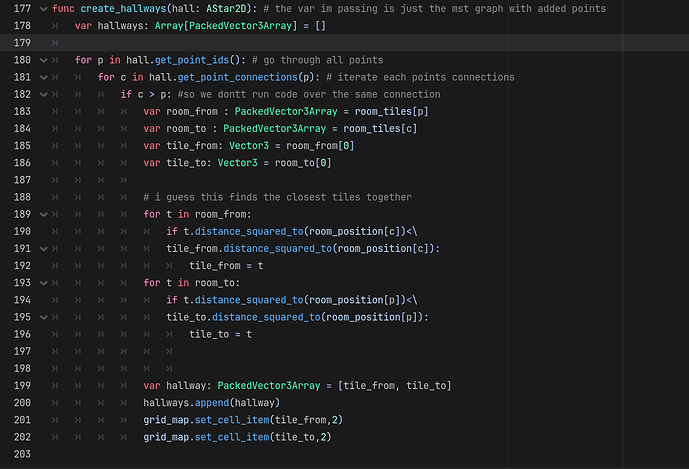The width and height of the screenshot is (689, 469).
Task: Click the get_point_connections method call
Action: pos(238,77)
